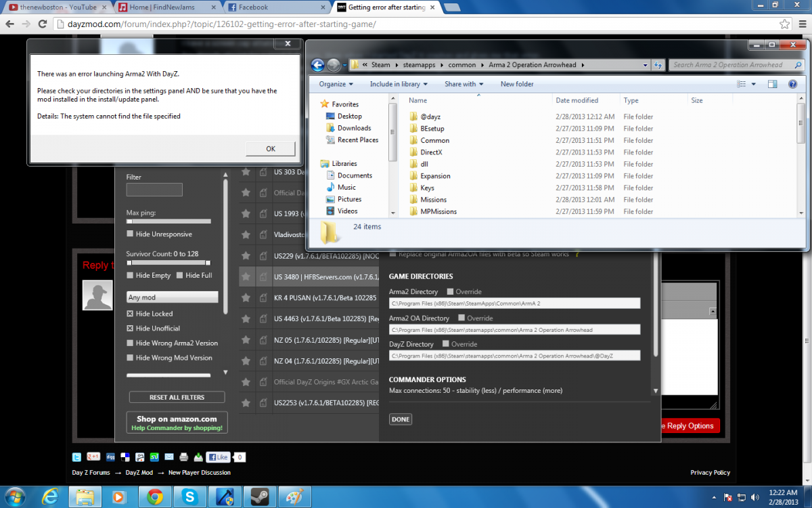
Task: Click the Explorer back arrow button
Action: point(317,65)
